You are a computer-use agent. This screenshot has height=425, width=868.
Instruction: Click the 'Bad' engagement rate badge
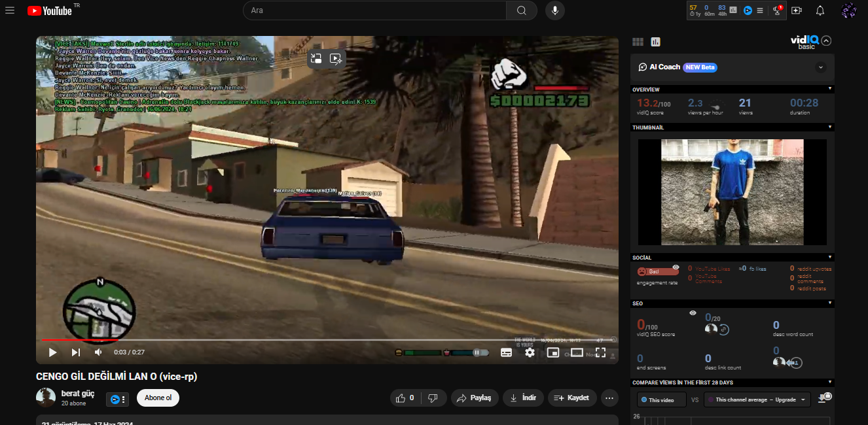(x=658, y=271)
